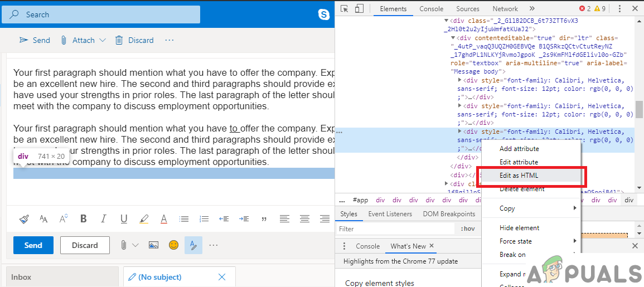Click the inspect element picker icon
This screenshot has height=287, width=644.
[344, 8]
